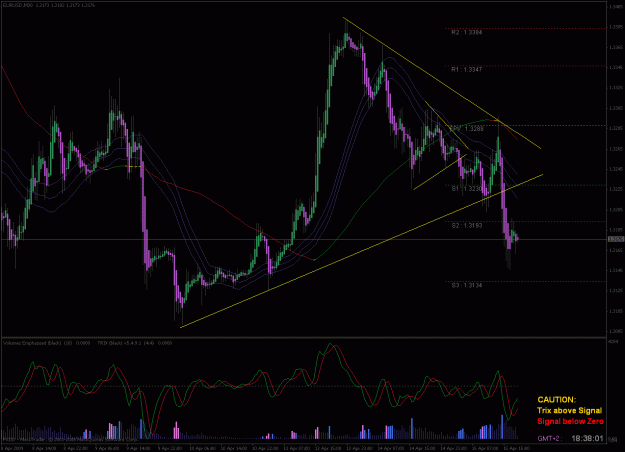Click the 14 Apr 23:00 time axis label

pyautogui.click(x=454, y=448)
